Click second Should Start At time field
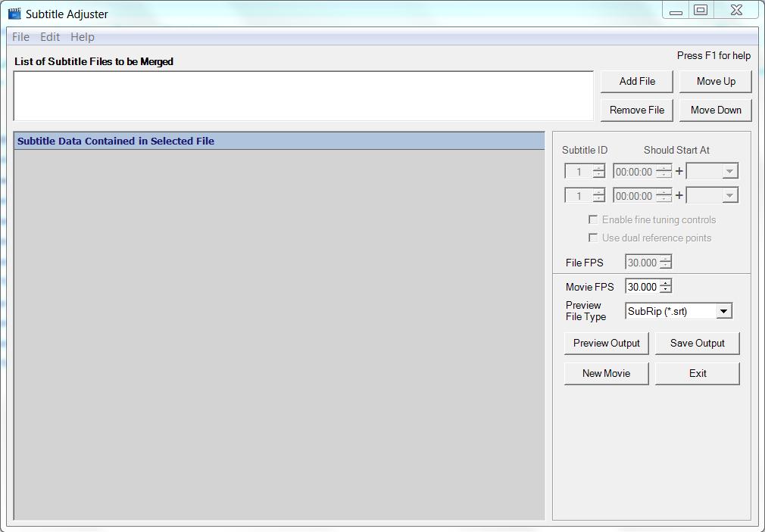 [634, 195]
